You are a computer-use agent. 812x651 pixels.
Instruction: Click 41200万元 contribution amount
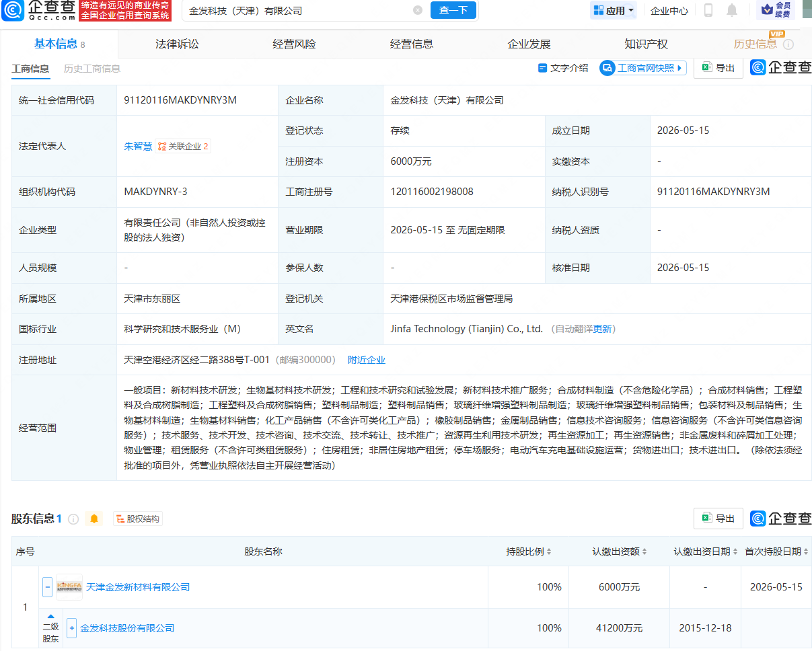[x=620, y=628]
